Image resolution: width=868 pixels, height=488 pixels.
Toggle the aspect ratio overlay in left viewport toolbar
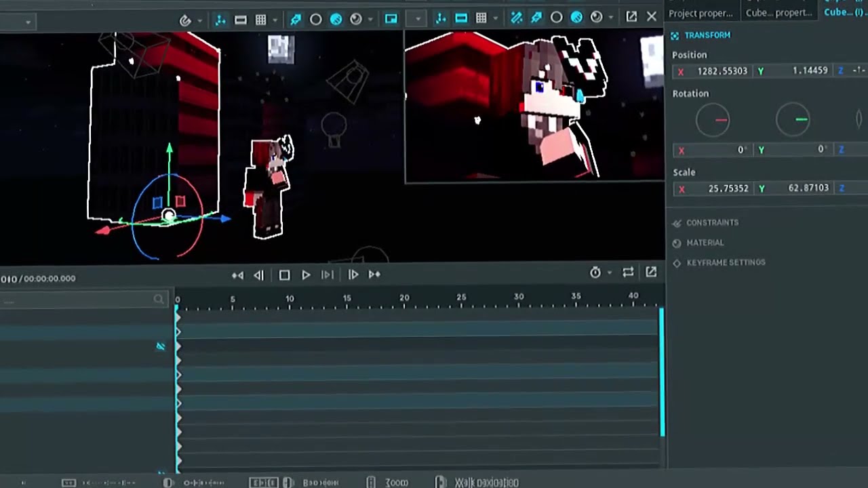[x=241, y=20]
